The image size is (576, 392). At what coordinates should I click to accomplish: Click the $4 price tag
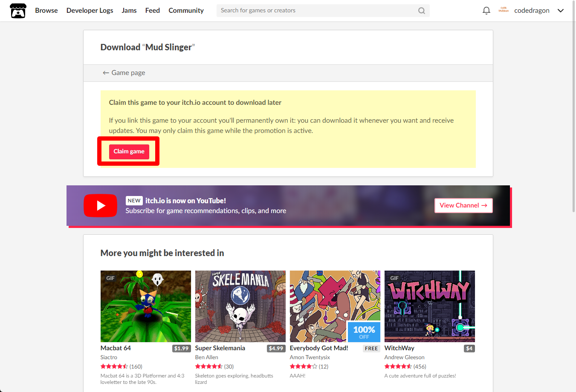(469, 349)
